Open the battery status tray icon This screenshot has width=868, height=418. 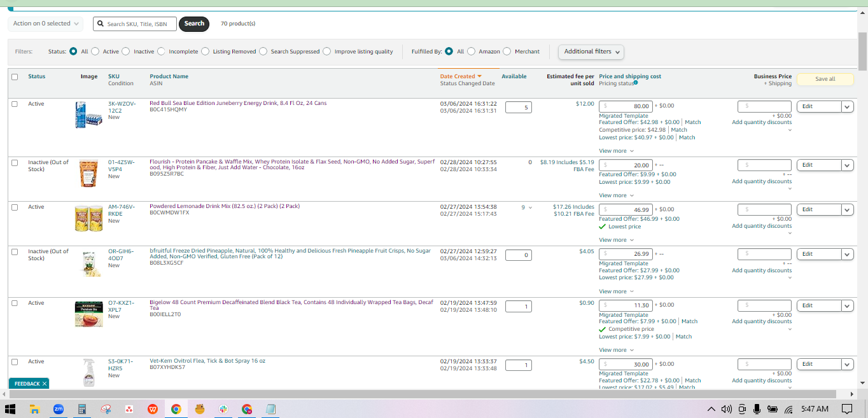pyautogui.click(x=773, y=409)
